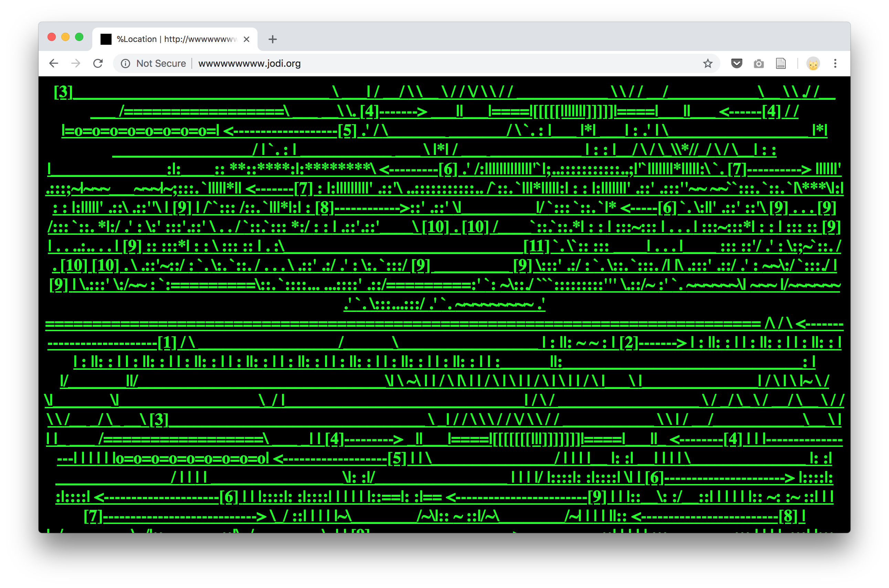
Task: Bookmark this page with the star icon
Action: [x=708, y=63]
